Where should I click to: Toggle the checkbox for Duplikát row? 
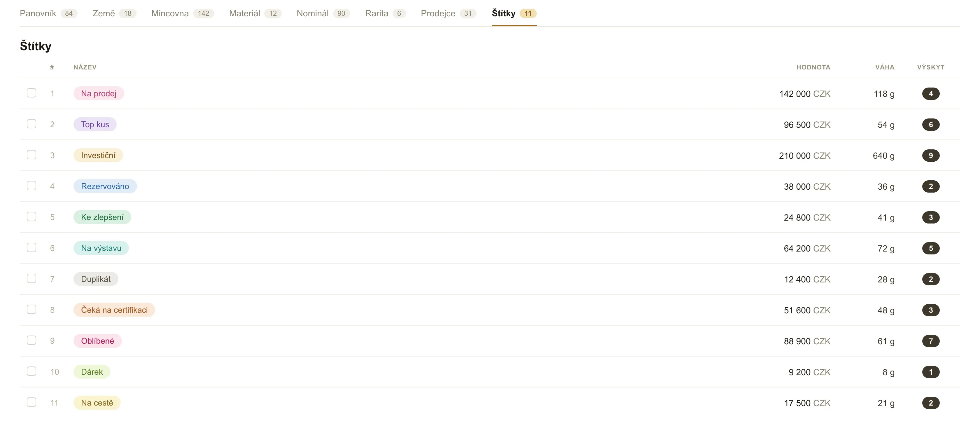coord(32,279)
